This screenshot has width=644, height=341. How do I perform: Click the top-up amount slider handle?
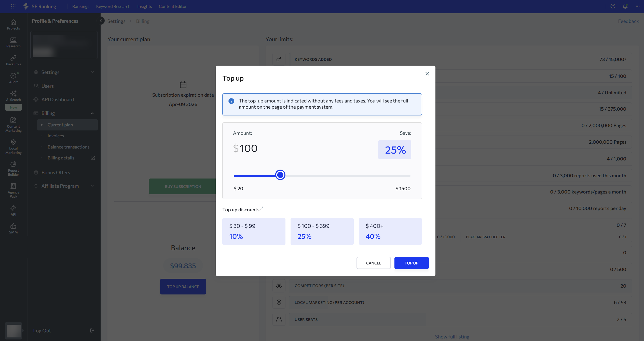click(280, 175)
